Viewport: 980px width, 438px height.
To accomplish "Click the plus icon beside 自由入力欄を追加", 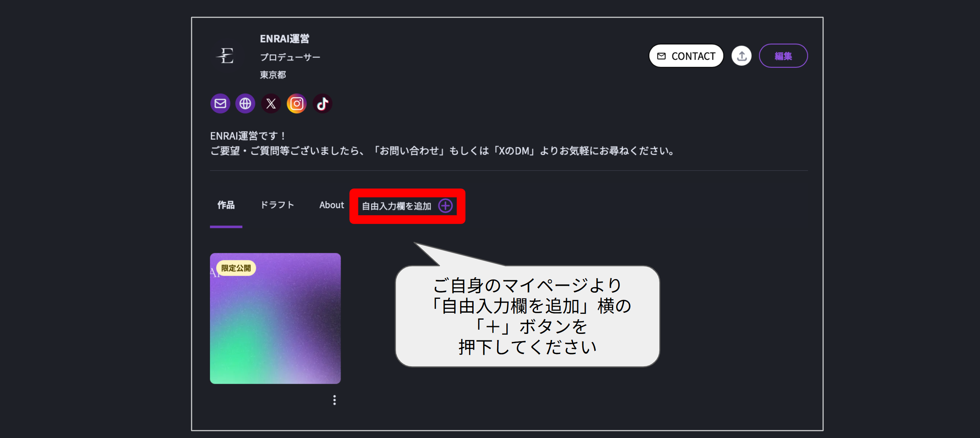I will (x=445, y=206).
